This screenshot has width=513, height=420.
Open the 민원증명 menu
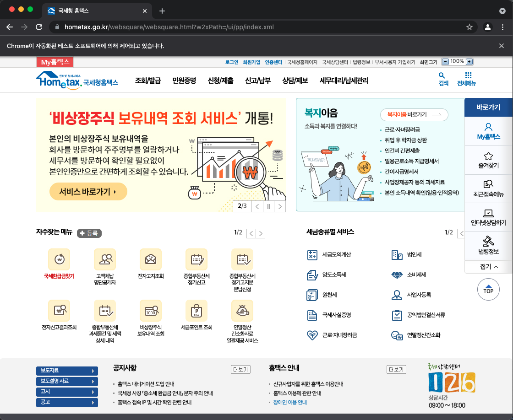[x=184, y=81]
